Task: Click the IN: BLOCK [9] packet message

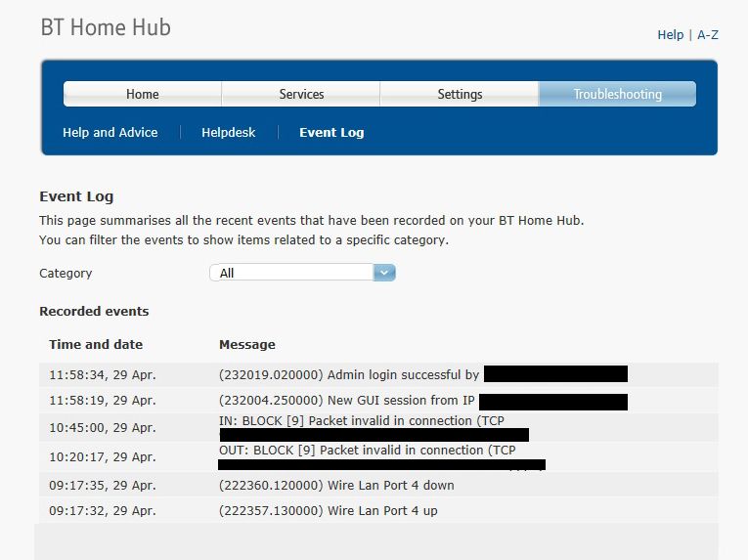Action: pos(362,420)
